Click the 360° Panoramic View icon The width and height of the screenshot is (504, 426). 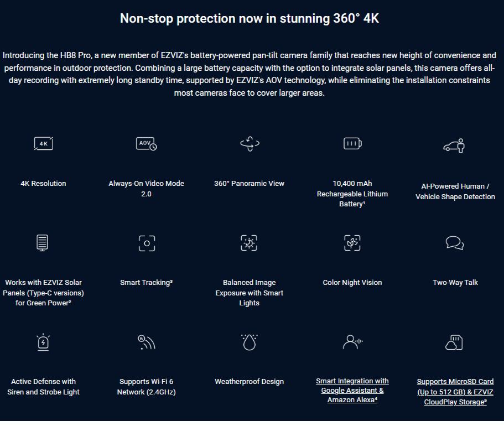click(x=250, y=144)
